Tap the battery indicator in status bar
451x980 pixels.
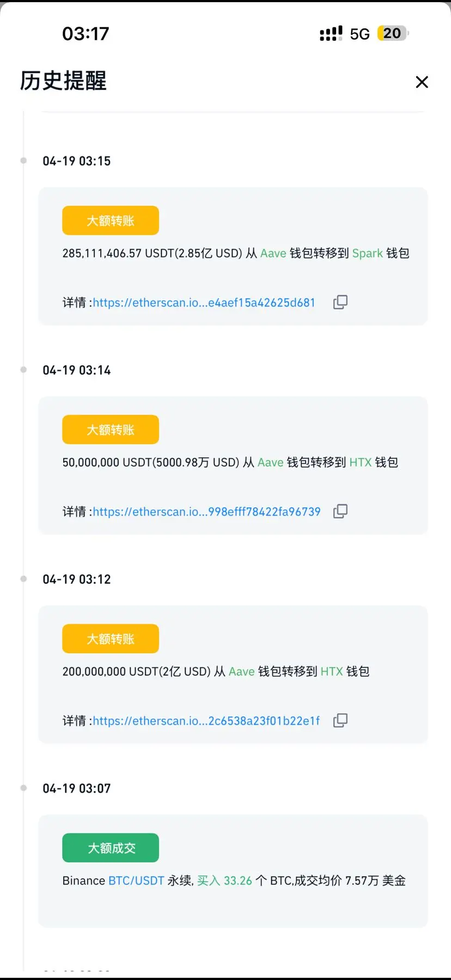tap(393, 34)
